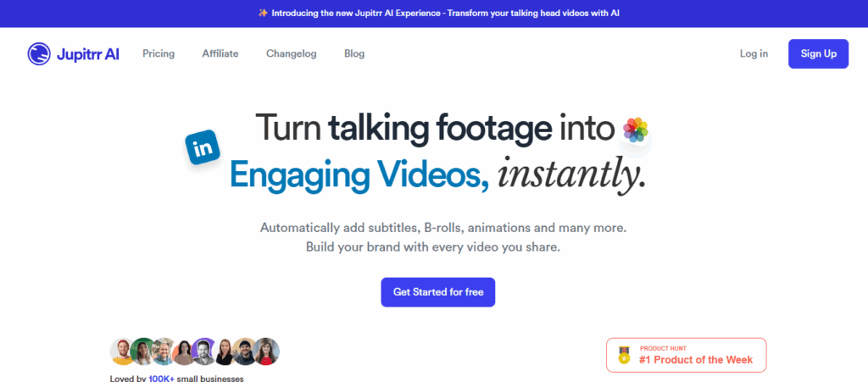Open #1 Product of the Week badge
The image size is (868, 382).
[687, 355]
